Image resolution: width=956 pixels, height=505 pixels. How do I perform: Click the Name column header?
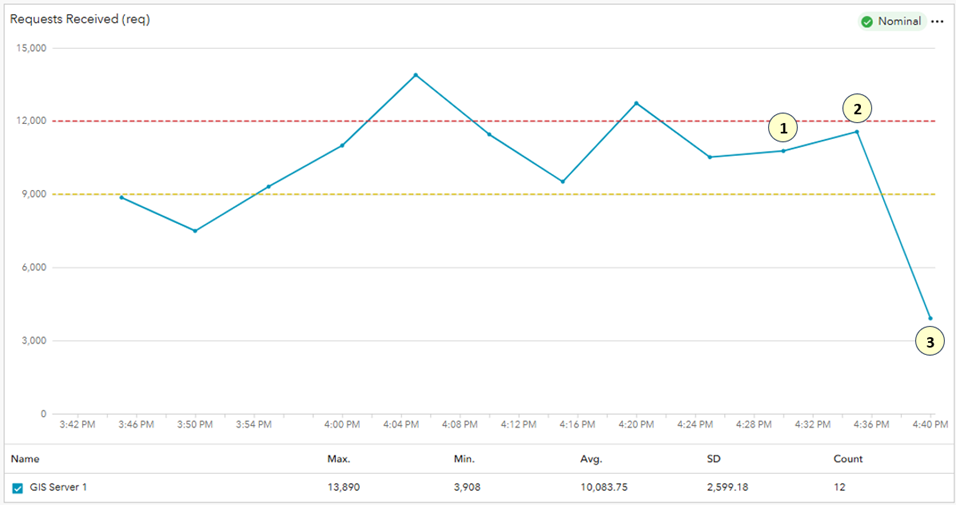tap(25, 459)
